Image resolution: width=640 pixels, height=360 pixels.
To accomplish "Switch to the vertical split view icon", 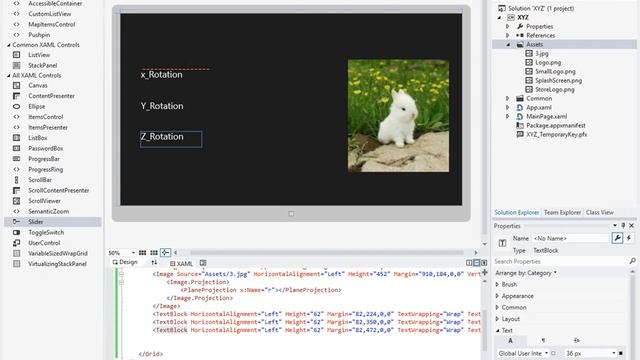I will [469, 263].
